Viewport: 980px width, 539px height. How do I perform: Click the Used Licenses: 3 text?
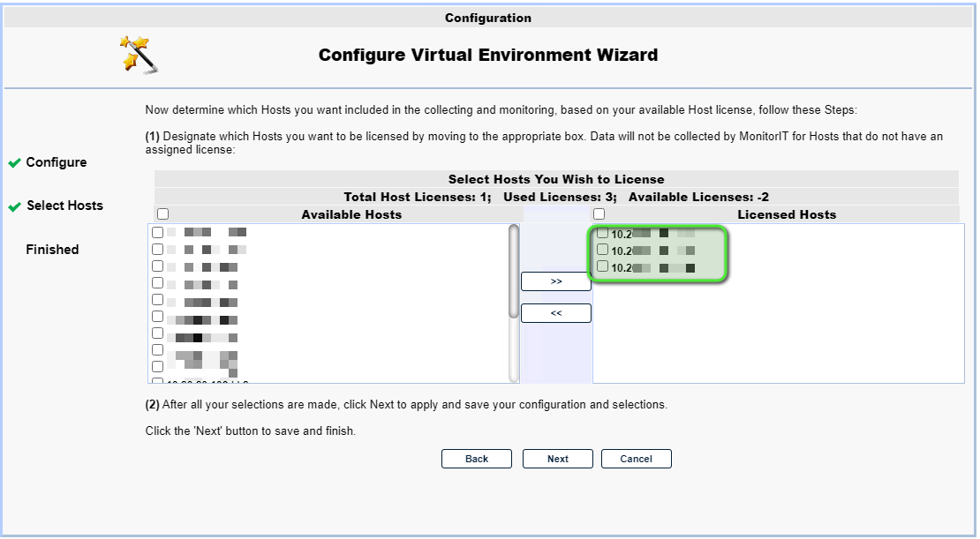point(560,198)
